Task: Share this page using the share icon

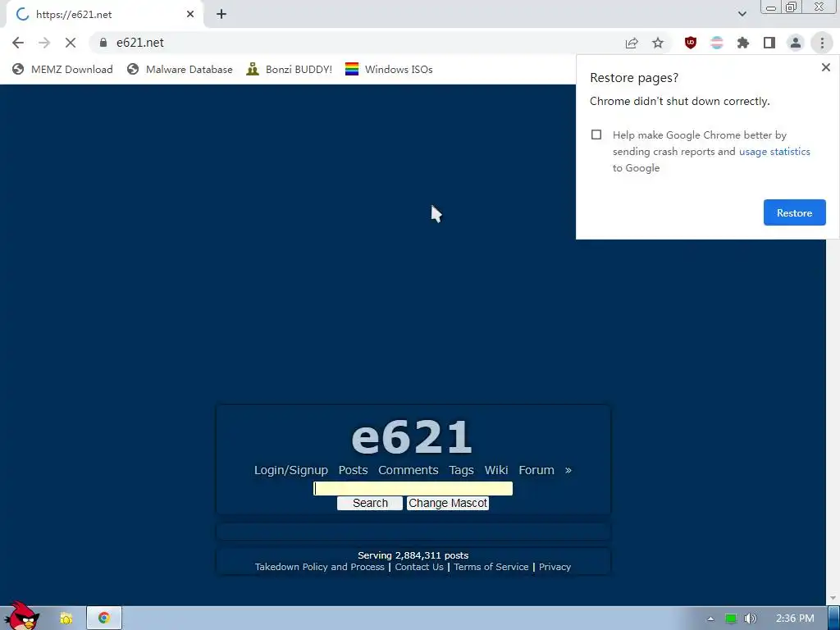Action: pos(632,43)
